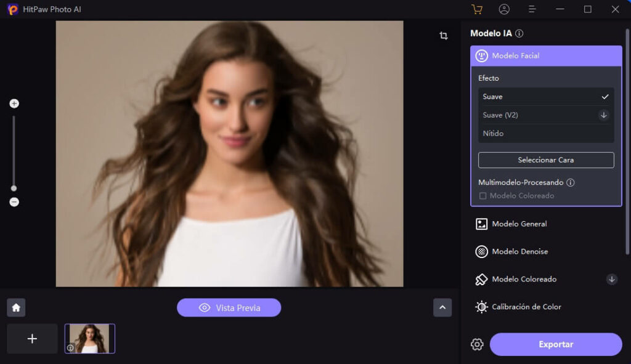Click the zoom in plus icon

14,103
